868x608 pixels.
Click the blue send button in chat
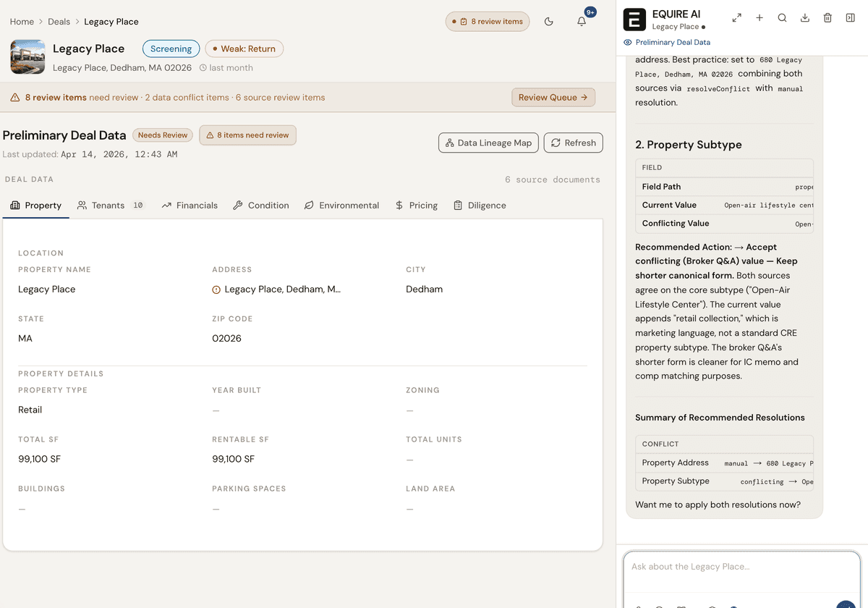click(x=846, y=605)
